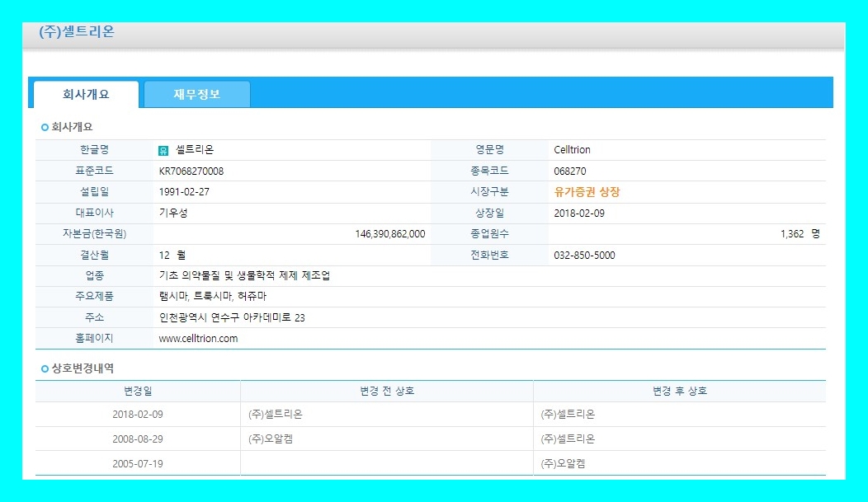Viewport: 868px width, 502px height.
Task: Select the English name Celltrion
Action: [x=572, y=150]
